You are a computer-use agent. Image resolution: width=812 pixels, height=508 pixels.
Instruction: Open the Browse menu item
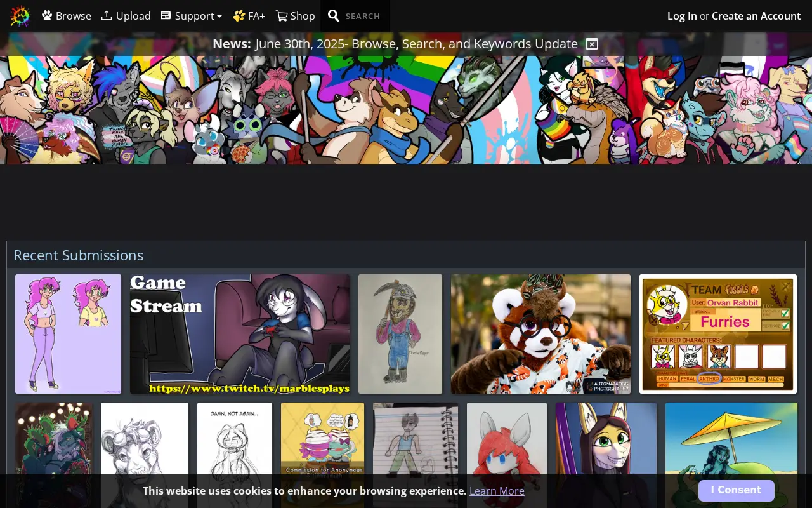[67, 16]
